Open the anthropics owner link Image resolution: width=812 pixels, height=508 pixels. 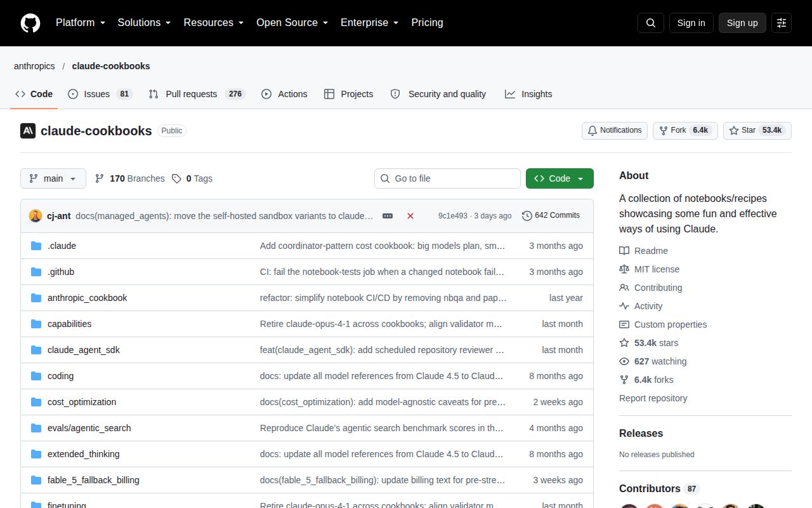pos(34,66)
